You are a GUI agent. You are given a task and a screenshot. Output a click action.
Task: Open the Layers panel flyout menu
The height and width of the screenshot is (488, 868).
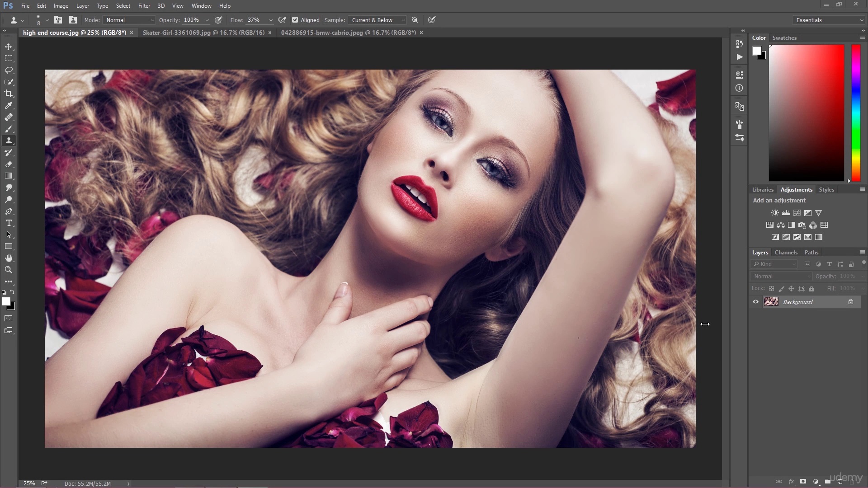tap(862, 252)
